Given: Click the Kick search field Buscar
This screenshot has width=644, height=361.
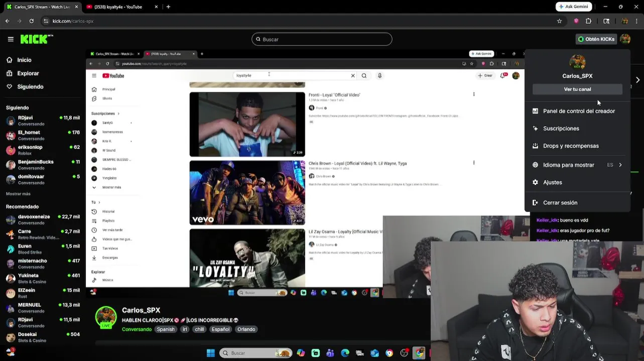Looking at the screenshot, I should tap(322, 39).
